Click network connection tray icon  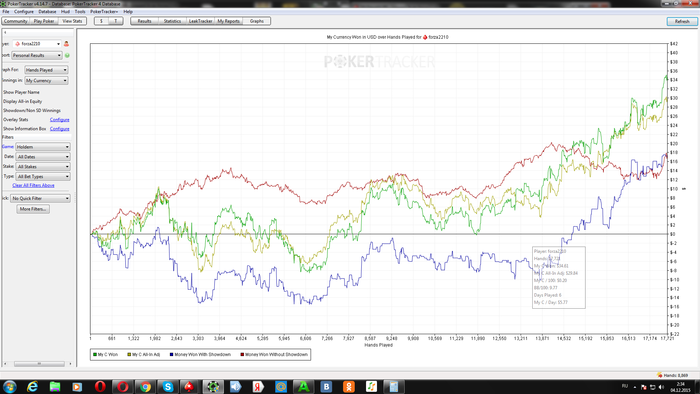point(652,387)
